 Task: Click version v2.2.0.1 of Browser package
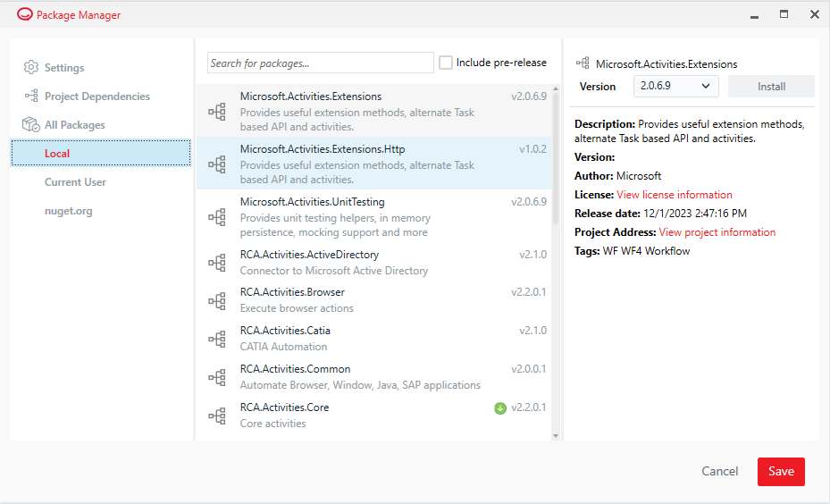(529, 291)
